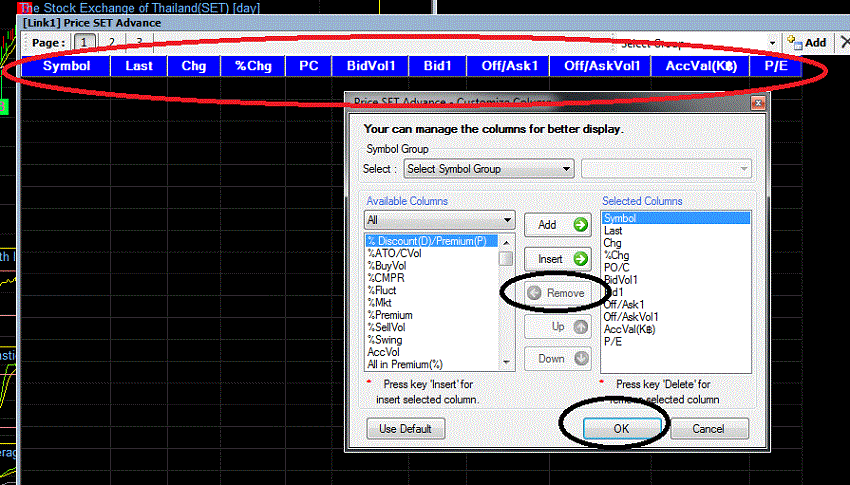The height and width of the screenshot is (485, 850).
Task: Select 'AccVol' in Available Columns
Action: coord(432,352)
